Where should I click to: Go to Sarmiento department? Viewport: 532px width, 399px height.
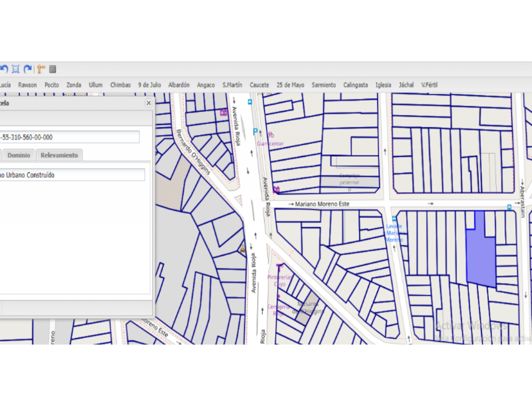(324, 85)
